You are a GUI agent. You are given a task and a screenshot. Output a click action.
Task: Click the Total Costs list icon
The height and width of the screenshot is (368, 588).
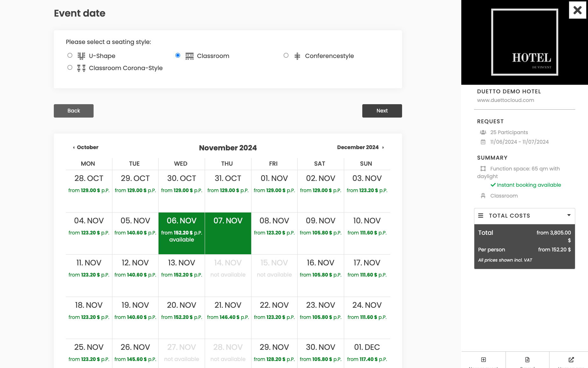tap(481, 216)
